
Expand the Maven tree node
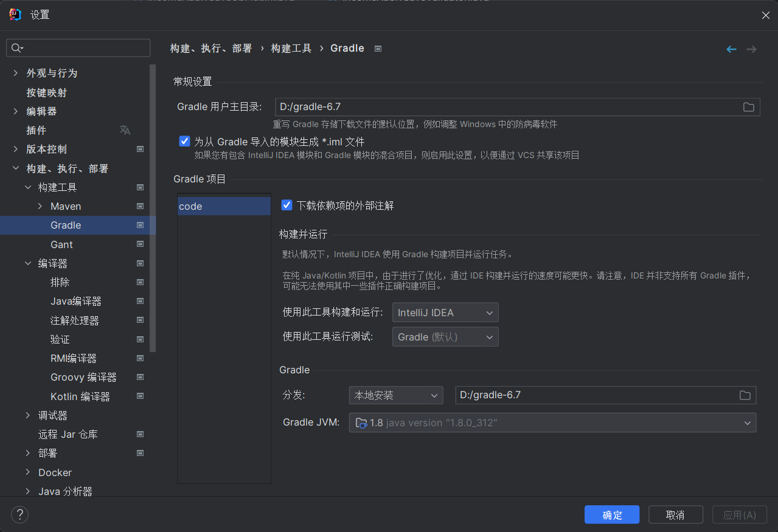click(40, 206)
